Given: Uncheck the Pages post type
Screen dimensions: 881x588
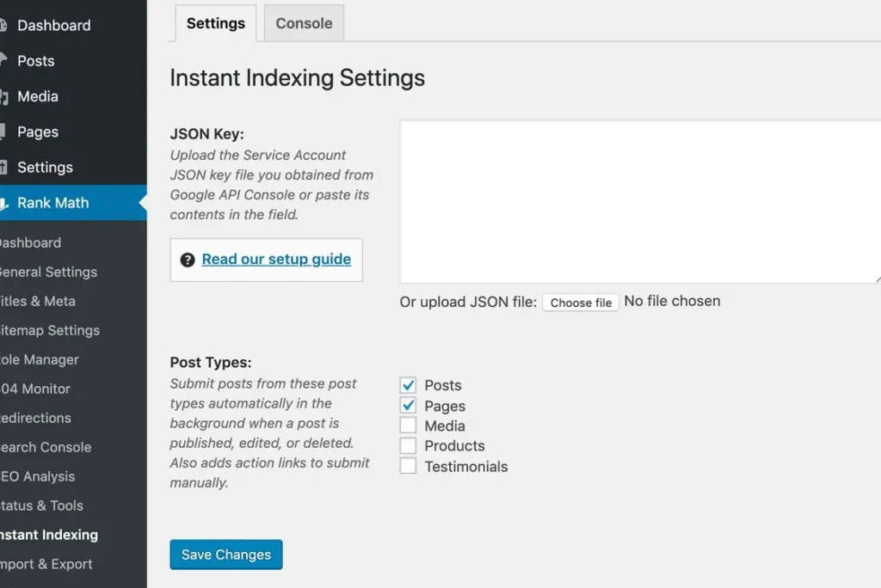Looking at the screenshot, I should point(408,405).
